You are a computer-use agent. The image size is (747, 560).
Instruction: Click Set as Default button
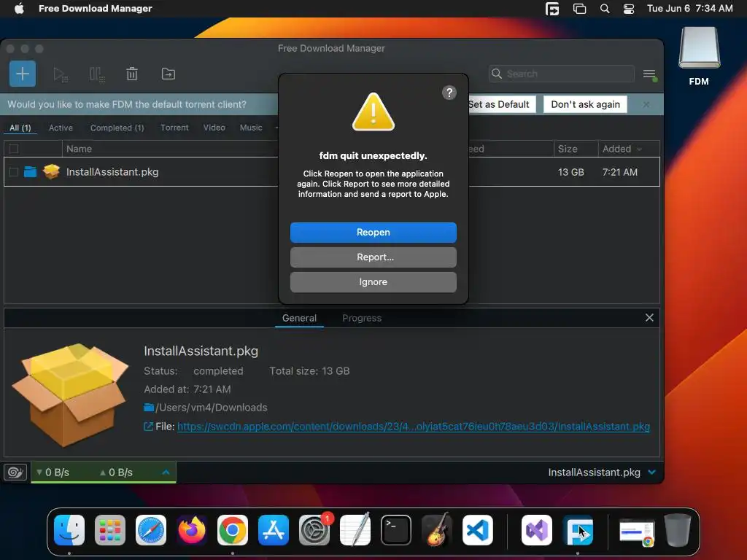click(502, 104)
